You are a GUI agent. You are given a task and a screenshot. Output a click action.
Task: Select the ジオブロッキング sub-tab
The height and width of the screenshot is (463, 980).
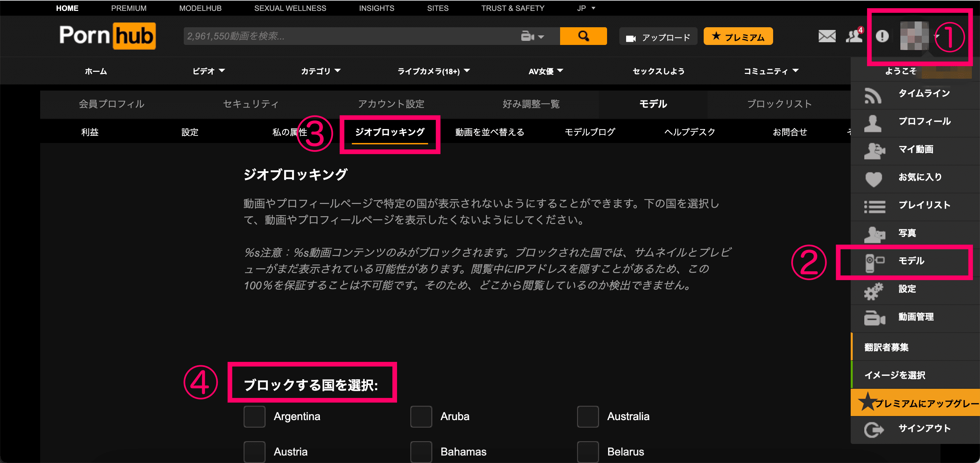[390, 132]
